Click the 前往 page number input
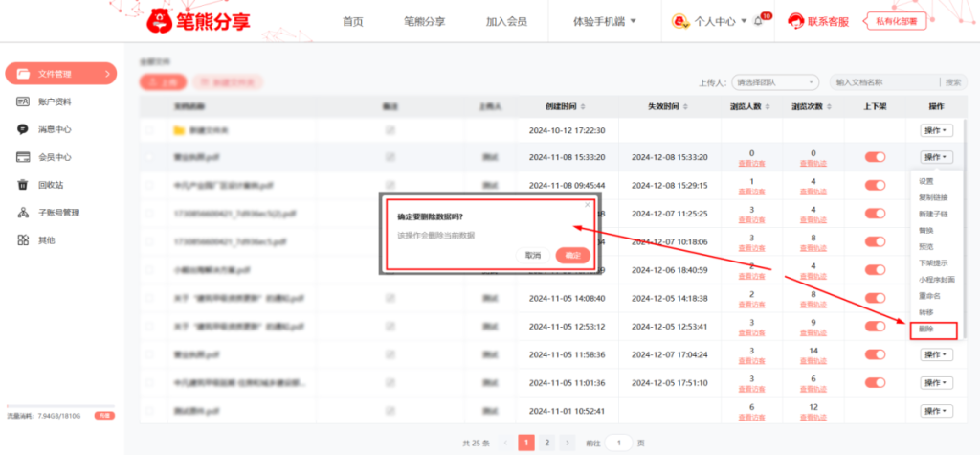 tap(619, 443)
